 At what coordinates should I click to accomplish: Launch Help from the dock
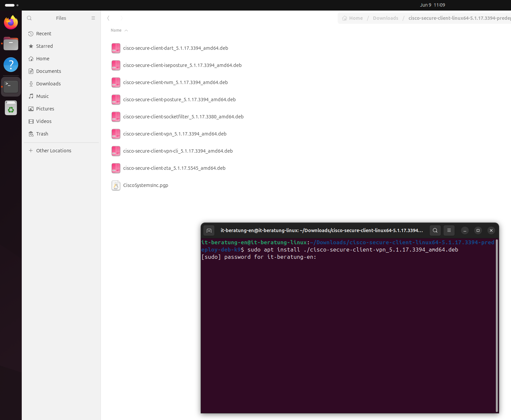click(11, 65)
